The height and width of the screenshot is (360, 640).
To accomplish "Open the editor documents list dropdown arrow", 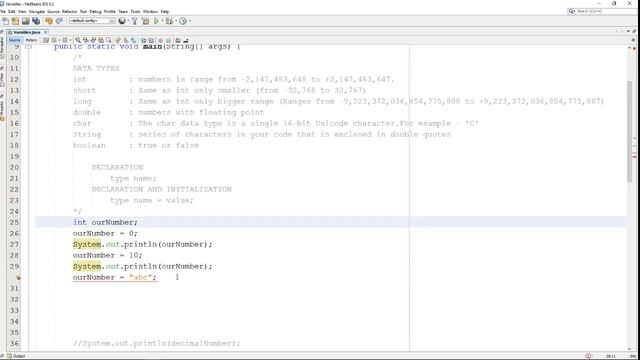I will (628, 31).
